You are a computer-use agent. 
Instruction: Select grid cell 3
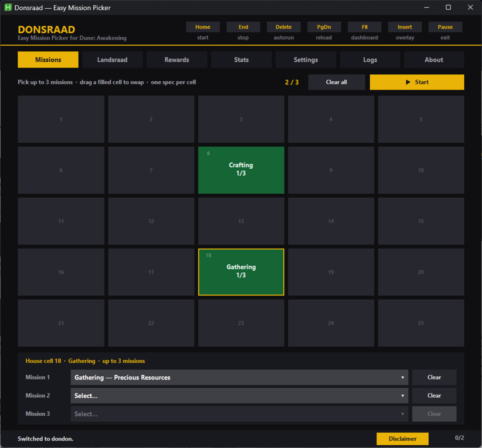click(x=241, y=119)
